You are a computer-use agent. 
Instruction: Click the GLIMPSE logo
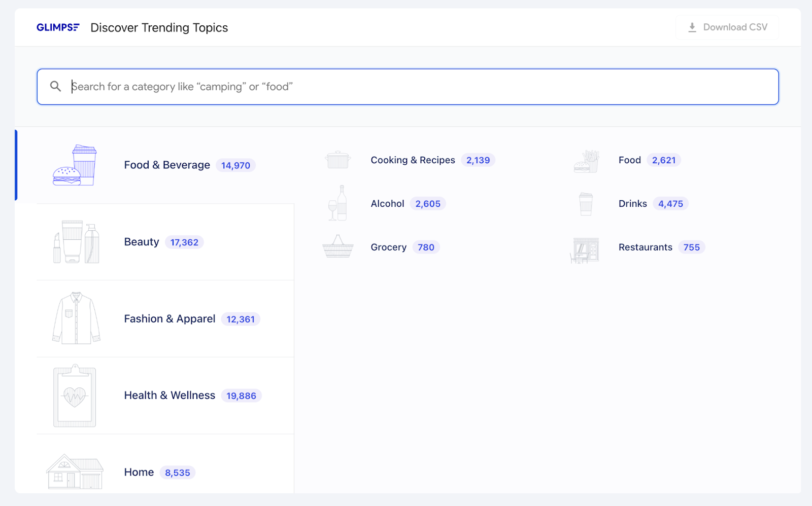(57, 27)
